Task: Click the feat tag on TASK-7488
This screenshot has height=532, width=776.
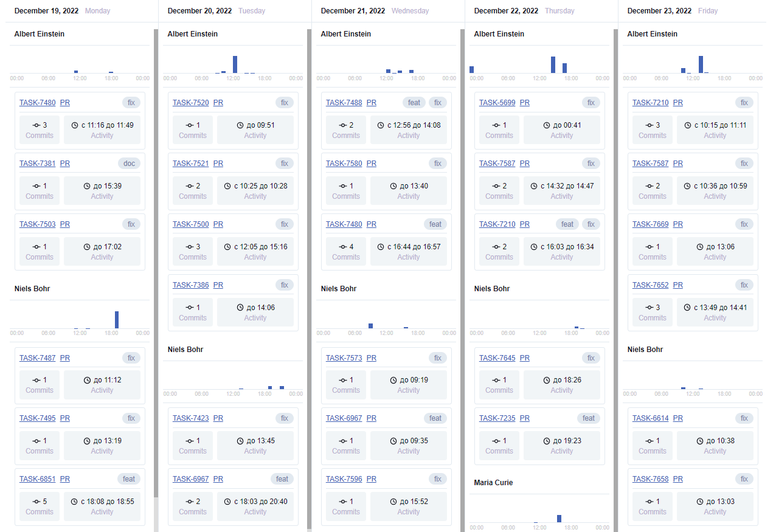Action: pos(414,103)
